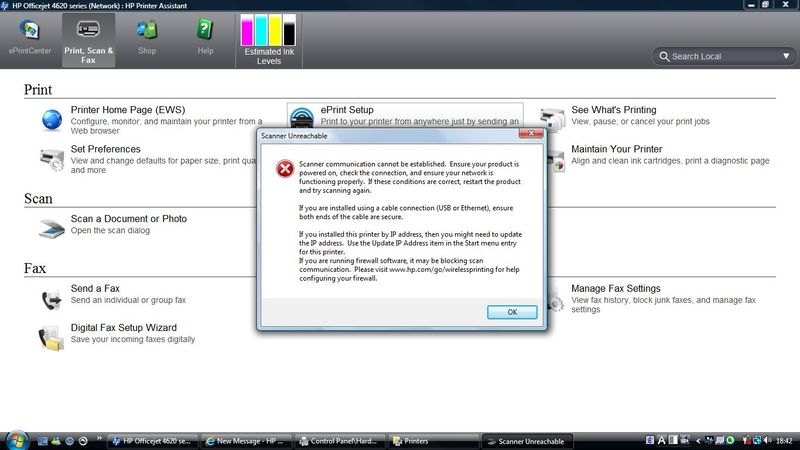Click the Scan a Document or Photo icon
This screenshot has width=800, height=450.
pos(52,228)
